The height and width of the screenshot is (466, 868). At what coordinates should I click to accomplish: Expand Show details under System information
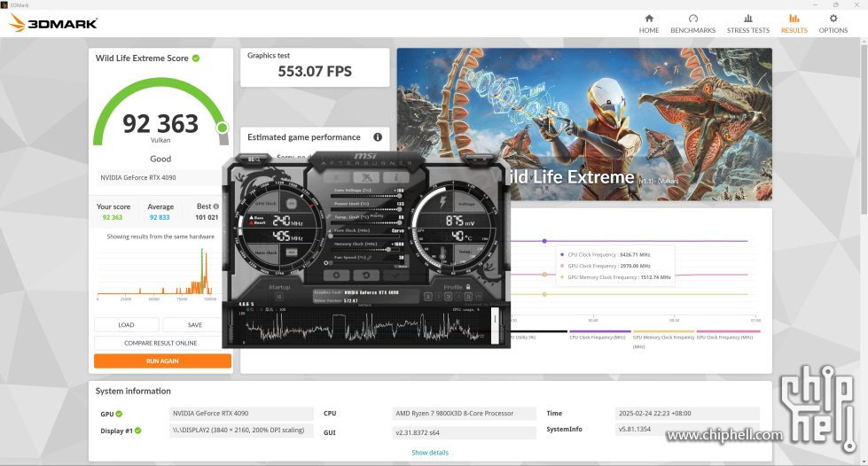click(430, 453)
